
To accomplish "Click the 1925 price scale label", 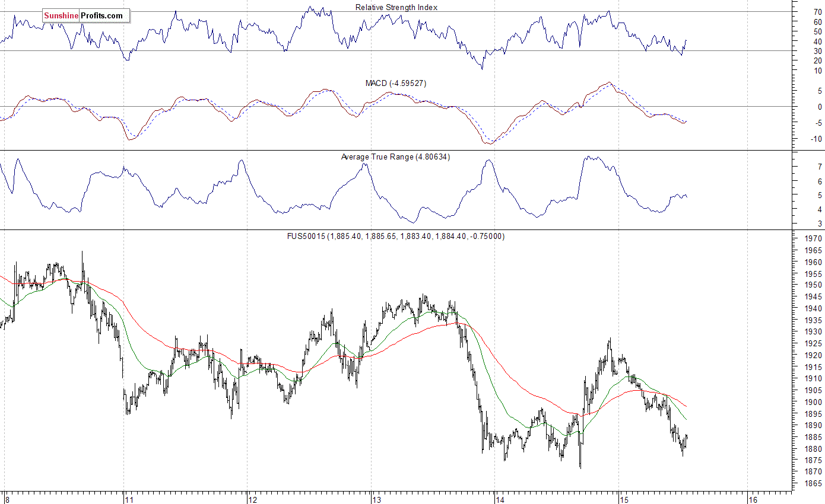I will coord(814,344).
